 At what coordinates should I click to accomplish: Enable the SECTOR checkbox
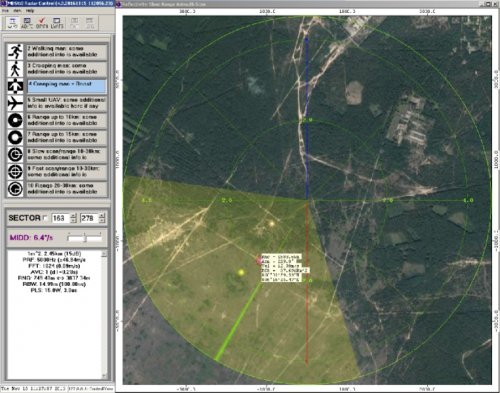(45, 218)
